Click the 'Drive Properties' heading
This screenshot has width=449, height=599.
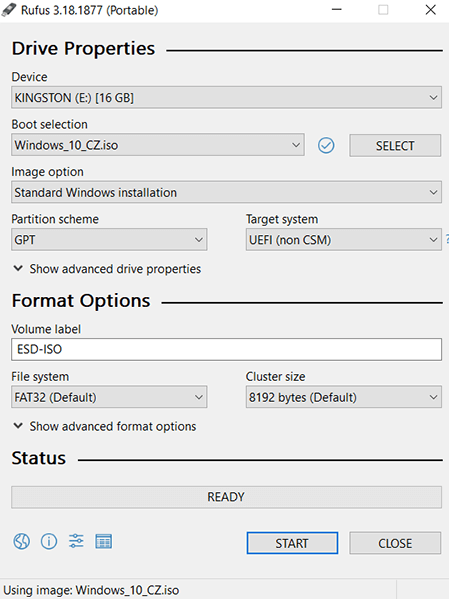pyautogui.click(x=83, y=49)
